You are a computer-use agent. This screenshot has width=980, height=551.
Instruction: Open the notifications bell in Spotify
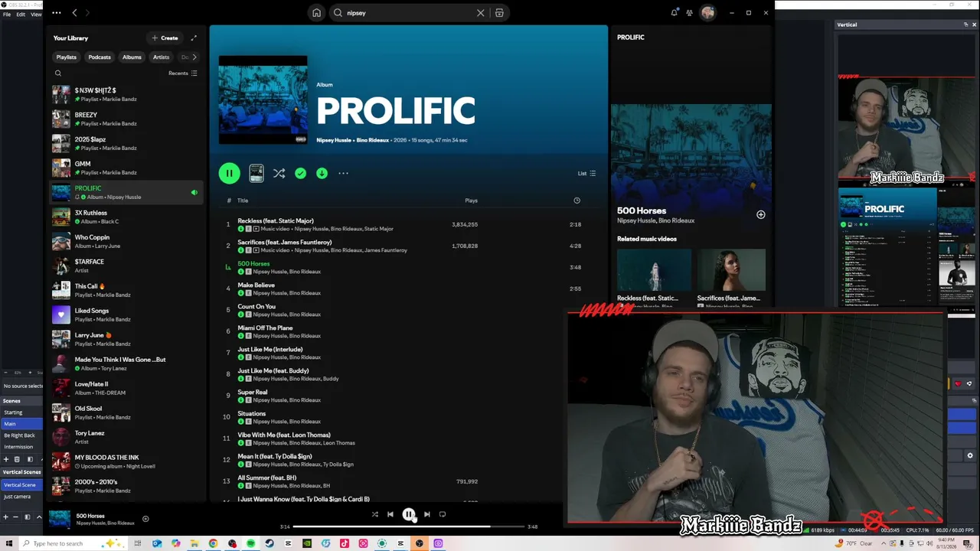(675, 13)
